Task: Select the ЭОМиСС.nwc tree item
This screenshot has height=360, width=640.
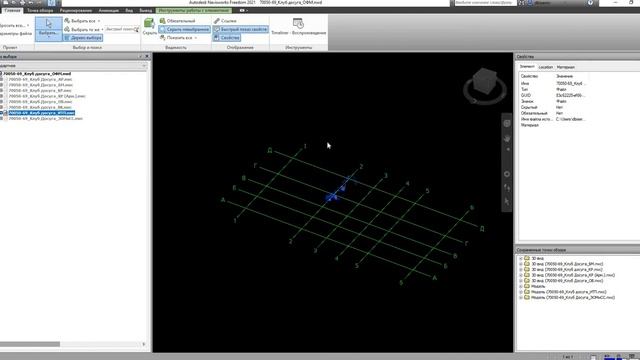Action: coord(46,118)
